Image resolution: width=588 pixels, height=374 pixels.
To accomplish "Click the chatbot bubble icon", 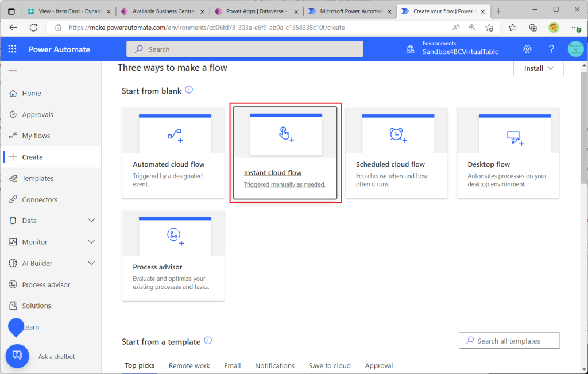I will (x=17, y=356).
